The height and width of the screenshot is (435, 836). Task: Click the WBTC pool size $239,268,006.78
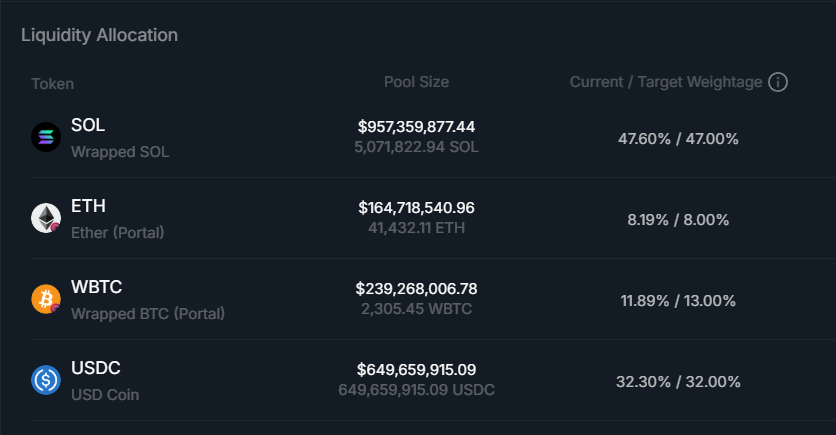click(x=416, y=288)
